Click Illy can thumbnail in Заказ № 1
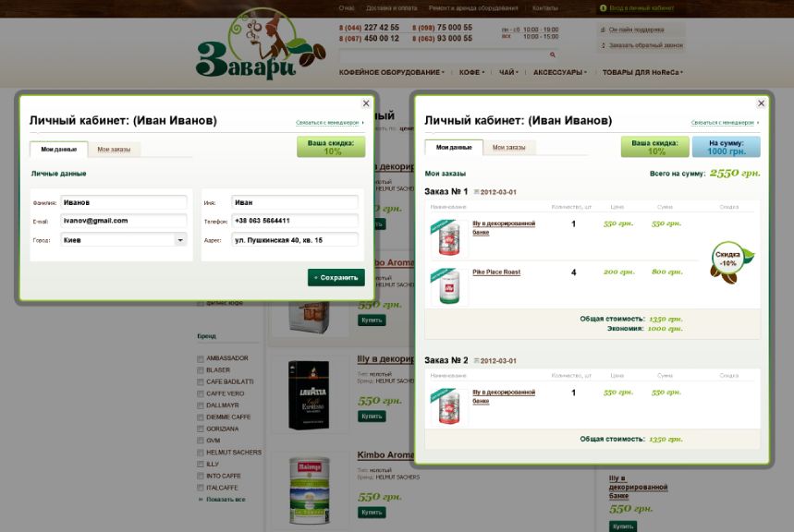 448,238
